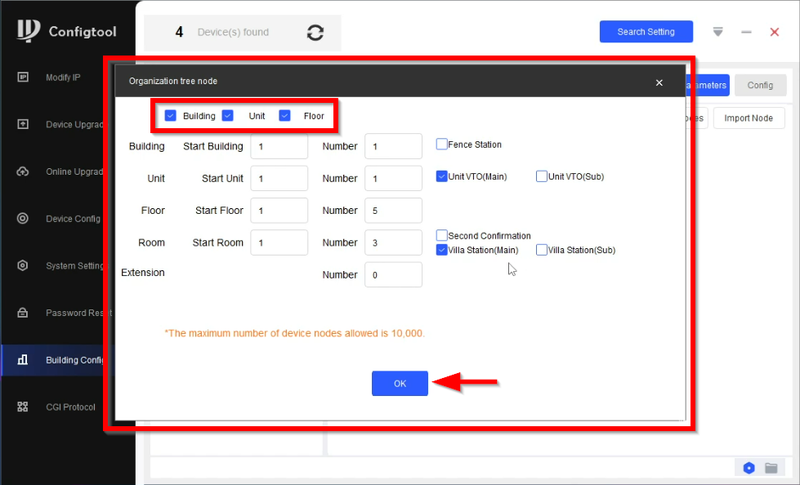The image size is (800, 485).
Task: Click the CGI Protocol grid icon
Action: pyautogui.click(x=22, y=406)
